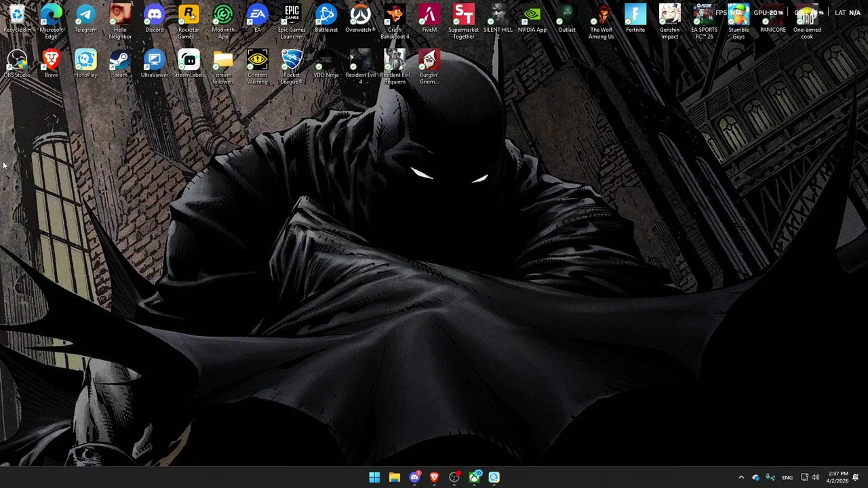Select the OBS Studio desktop shortcut
The image size is (868, 488).
[x=17, y=64]
